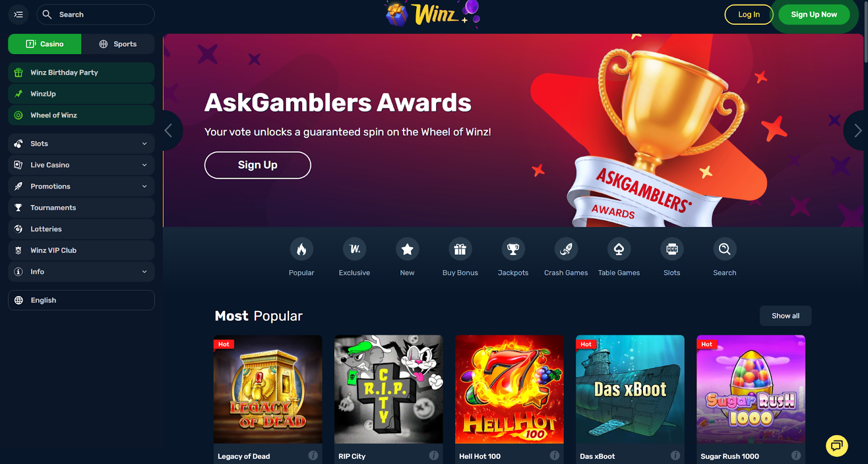Open the Jackpots trophy category icon

(x=513, y=249)
